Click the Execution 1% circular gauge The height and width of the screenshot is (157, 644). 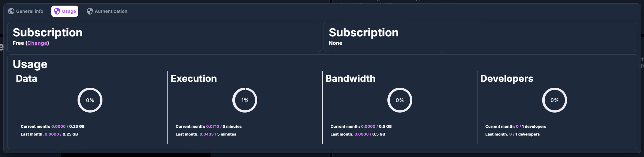[x=245, y=100]
